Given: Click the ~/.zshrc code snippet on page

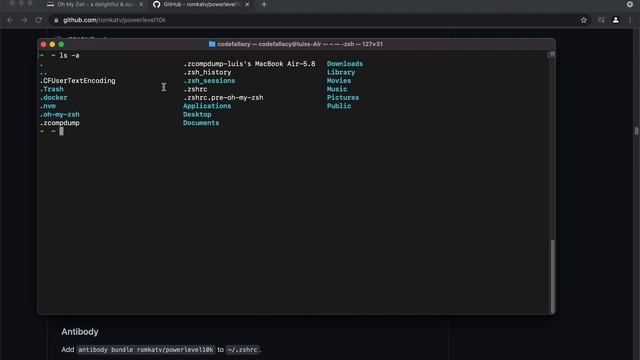Looking at the screenshot, I should pos(242,350).
